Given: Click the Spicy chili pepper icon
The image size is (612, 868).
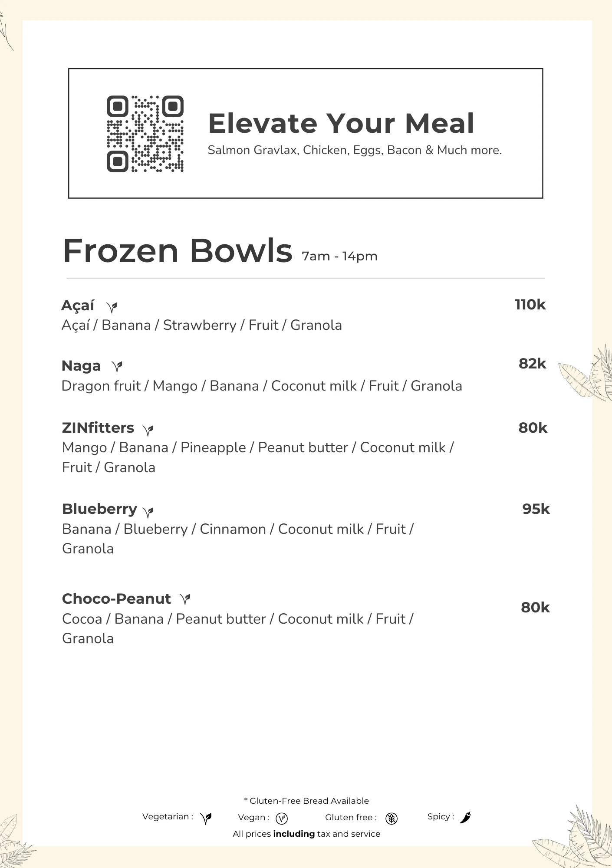Looking at the screenshot, I should point(465,818).
